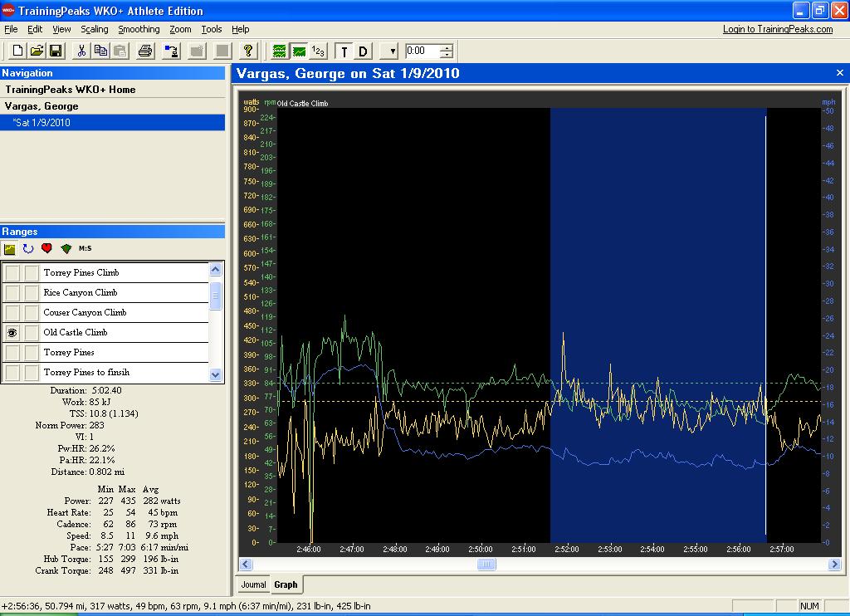The image size is (850, 616).
Task: Open the Smoothing menu
Action: click(139, 29)
